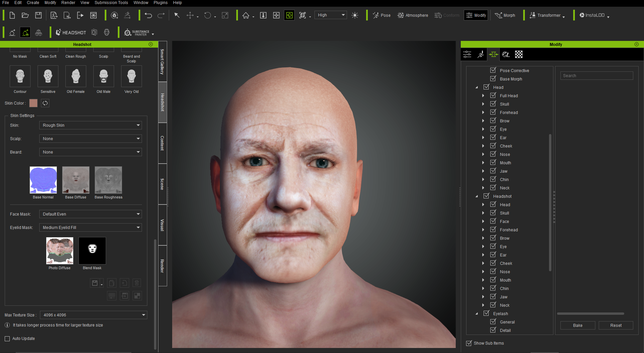Screen dimensions: 644x353
Task: Enable the Auto Update checkbox
Action: pos(7,339)
